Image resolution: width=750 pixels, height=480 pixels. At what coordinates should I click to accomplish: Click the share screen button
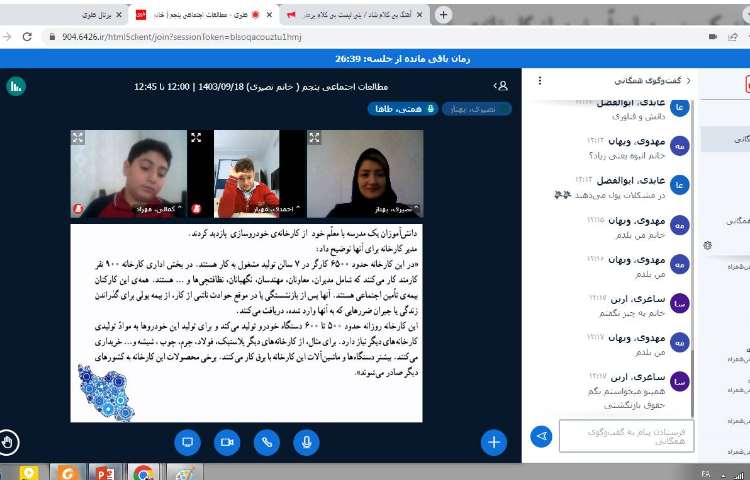187,441
